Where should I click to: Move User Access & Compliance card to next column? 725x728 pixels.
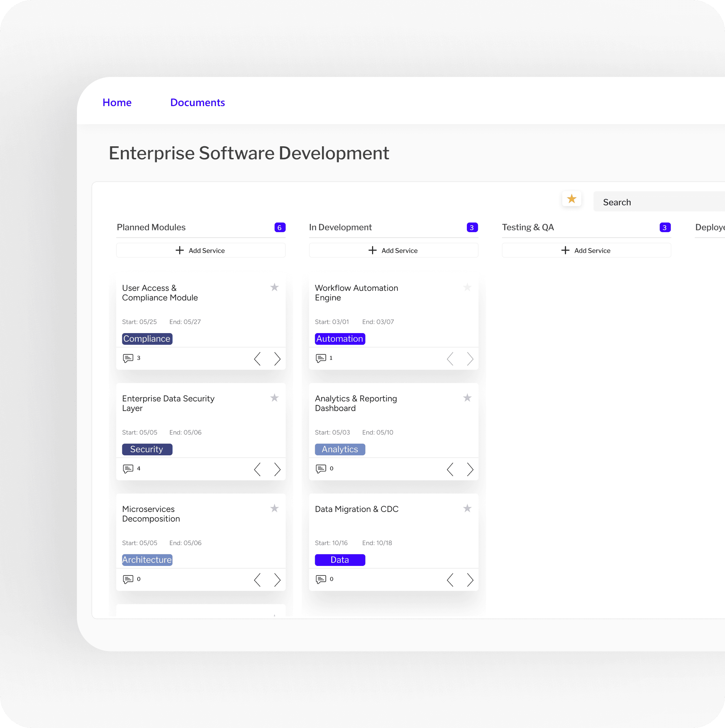[277, 359]
